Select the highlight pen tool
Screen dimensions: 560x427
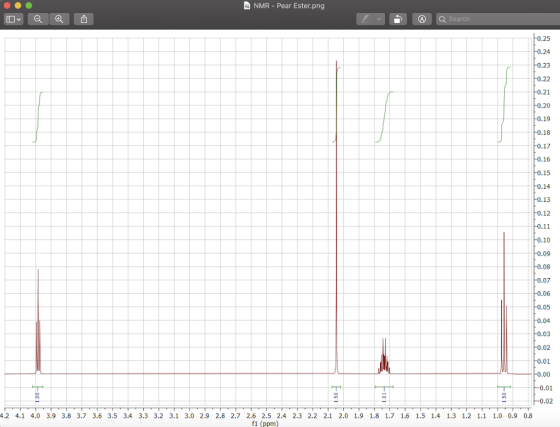[x=365, y=19]
